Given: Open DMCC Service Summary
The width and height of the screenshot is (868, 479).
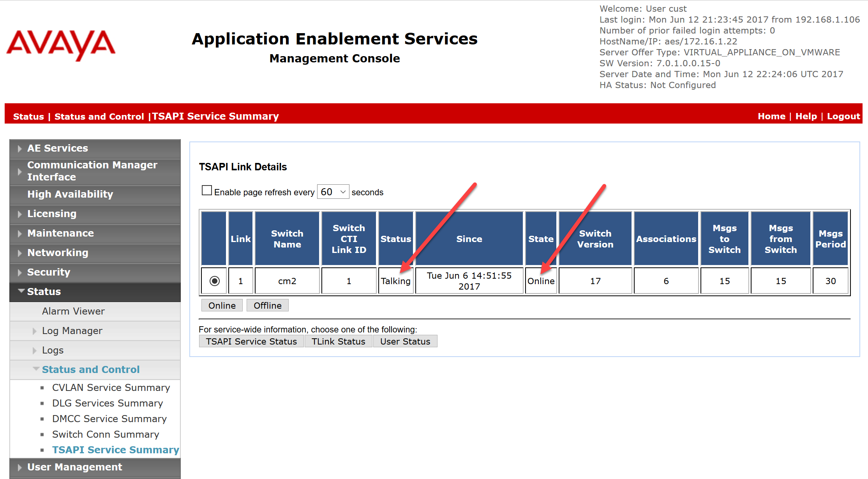Looking at the screenshot, I should 109,419.
